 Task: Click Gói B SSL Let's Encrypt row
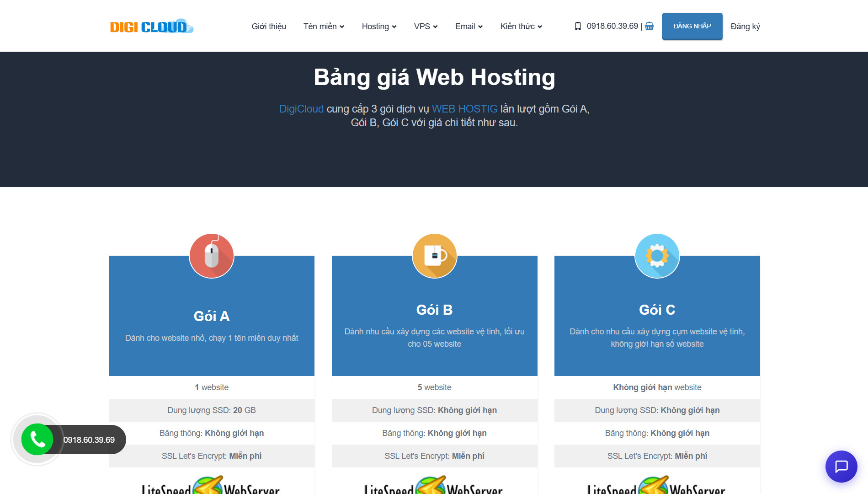point(434,456)
